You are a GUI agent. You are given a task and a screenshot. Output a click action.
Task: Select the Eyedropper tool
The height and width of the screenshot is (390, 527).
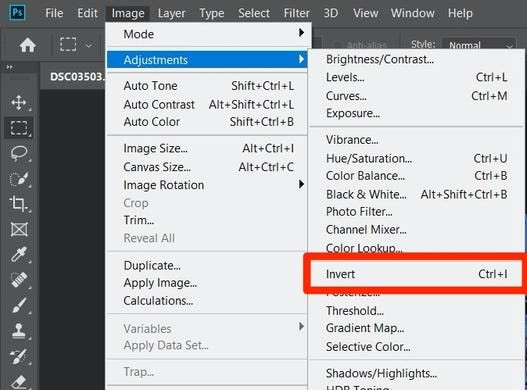tap(19, 255)
